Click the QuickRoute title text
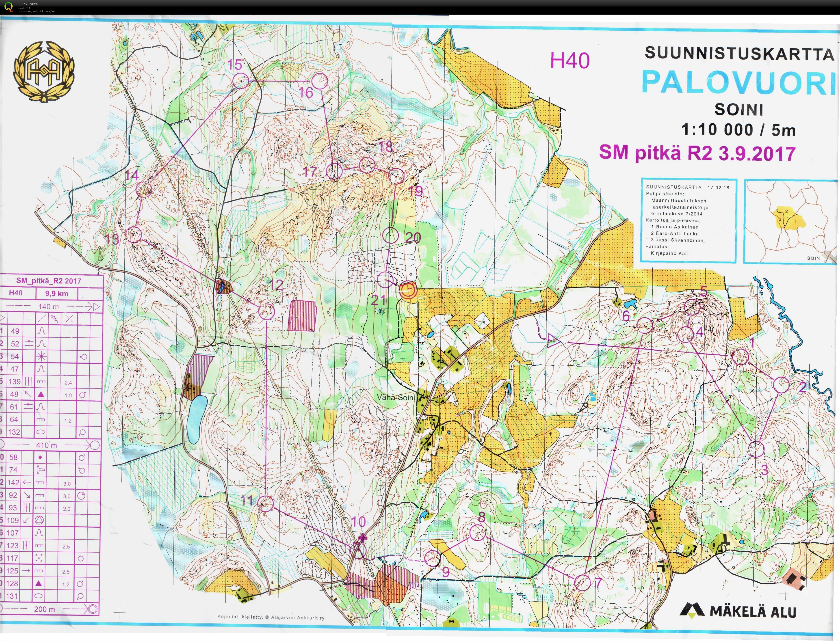Viewport: 840px width, 641px height. pos(28,4)
